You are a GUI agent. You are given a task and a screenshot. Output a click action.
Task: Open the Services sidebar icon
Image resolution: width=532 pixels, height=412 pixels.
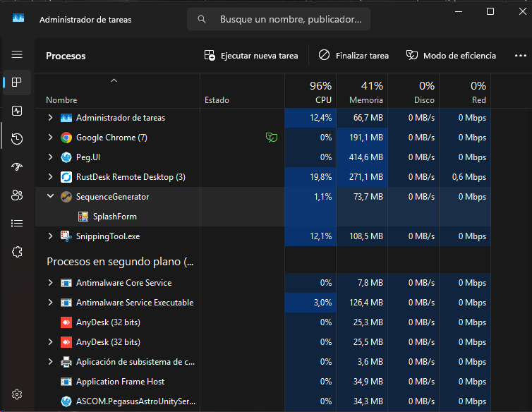click(17, 252)
